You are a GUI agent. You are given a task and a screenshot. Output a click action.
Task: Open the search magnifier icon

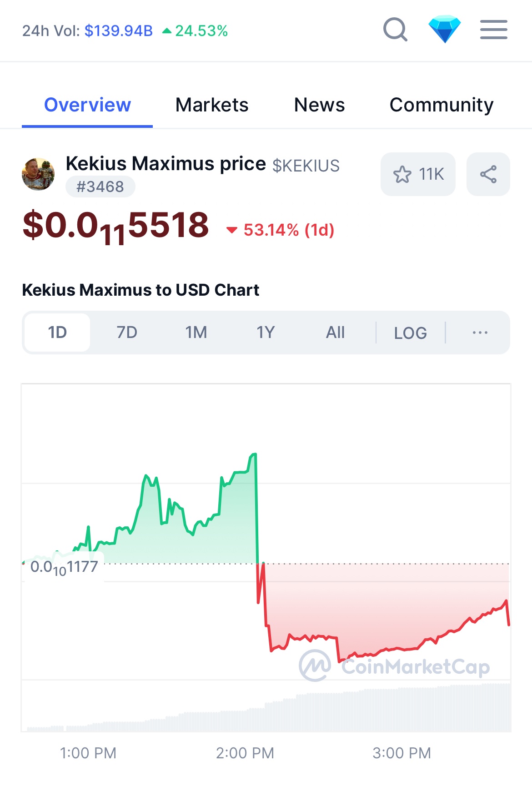pyautogui.click(x=395, y=30)
